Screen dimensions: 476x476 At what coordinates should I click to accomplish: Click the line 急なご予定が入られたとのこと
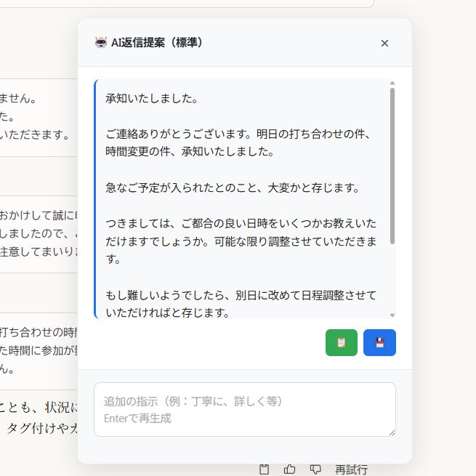233,187
